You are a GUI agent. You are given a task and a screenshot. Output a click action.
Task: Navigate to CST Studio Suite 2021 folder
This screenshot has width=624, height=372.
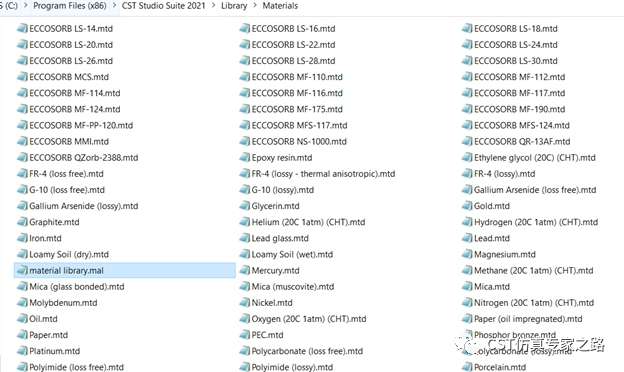pos(164,6)
